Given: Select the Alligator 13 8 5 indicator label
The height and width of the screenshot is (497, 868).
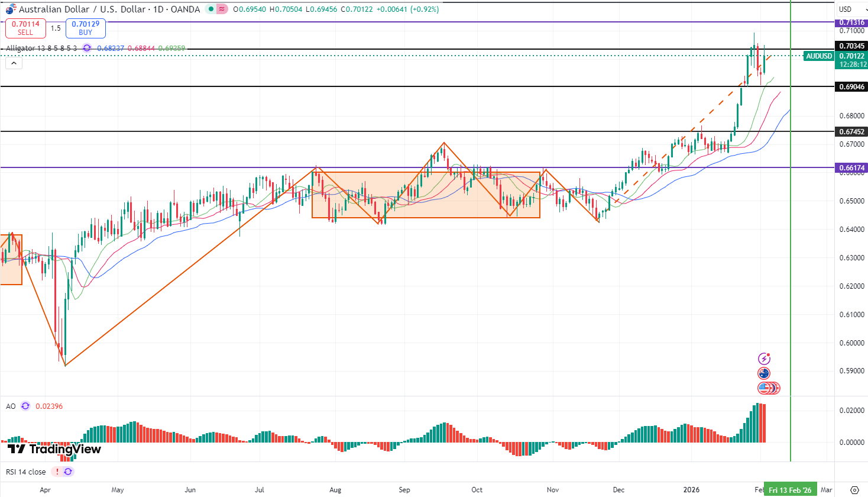Looking at the screenshot, I should tap(41, 48).
